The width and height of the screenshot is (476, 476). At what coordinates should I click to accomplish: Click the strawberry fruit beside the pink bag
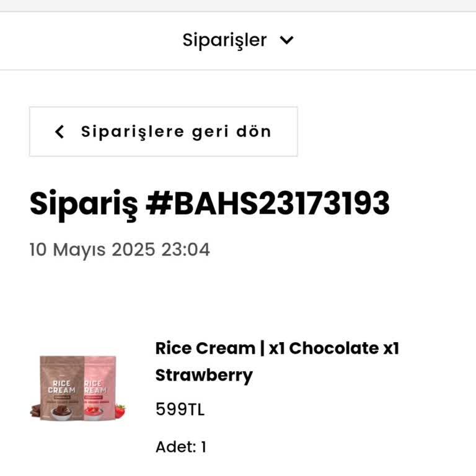point(120,411)
